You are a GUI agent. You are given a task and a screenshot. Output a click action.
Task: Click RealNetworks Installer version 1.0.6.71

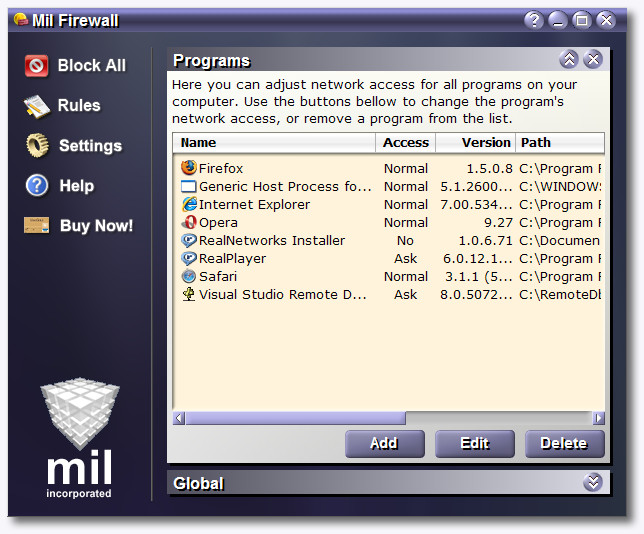485,241
